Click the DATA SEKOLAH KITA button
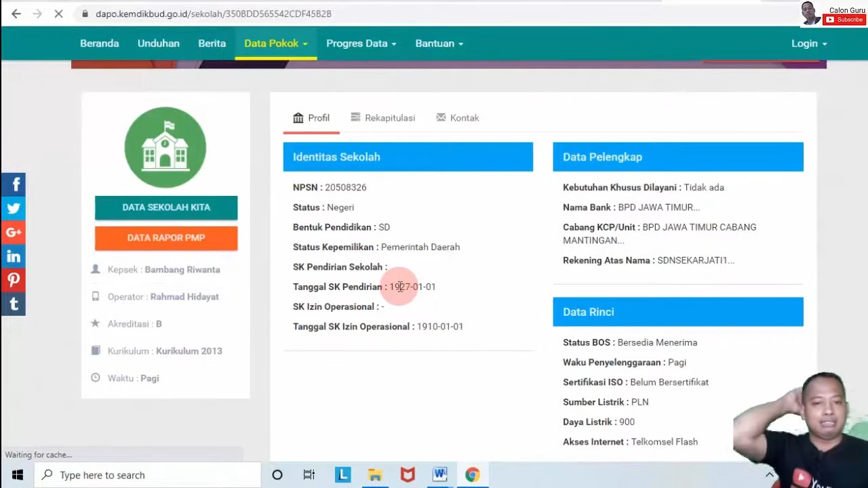Image resolution: width=868 pixels, height=488 pixels. pyautogui.click(x=166, y=207)
